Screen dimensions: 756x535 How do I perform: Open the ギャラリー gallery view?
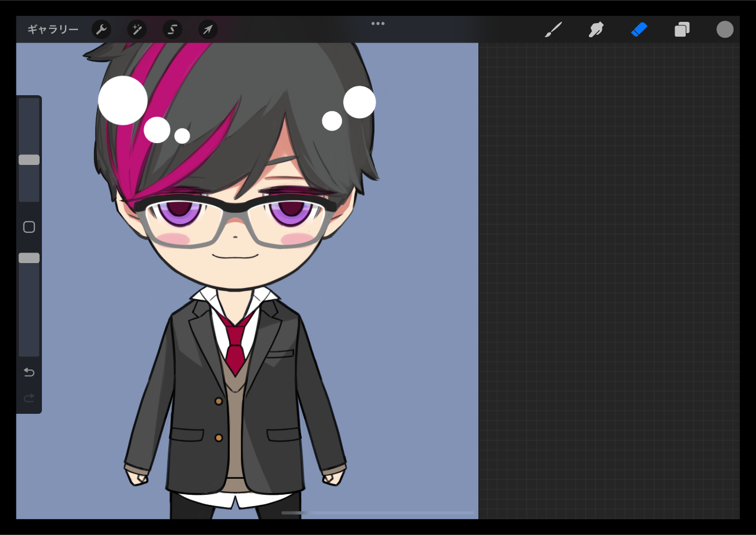53,30
